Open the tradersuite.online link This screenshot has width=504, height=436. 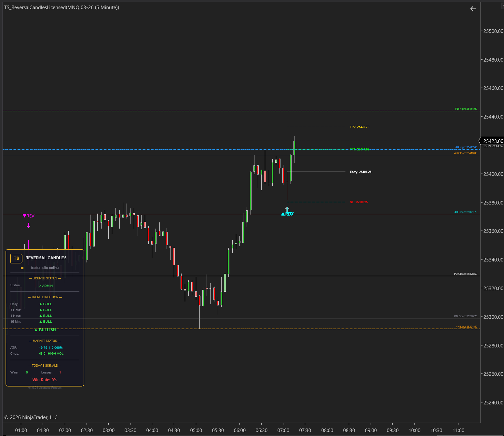[45, 268]
